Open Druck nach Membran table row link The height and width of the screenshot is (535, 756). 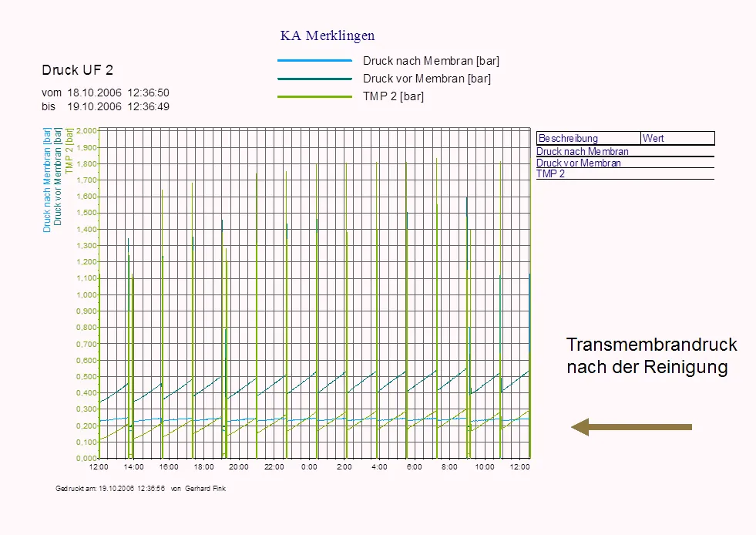583,151
